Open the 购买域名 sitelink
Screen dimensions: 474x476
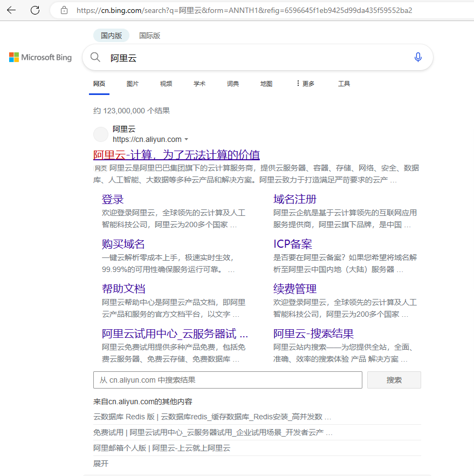[123, 244]
